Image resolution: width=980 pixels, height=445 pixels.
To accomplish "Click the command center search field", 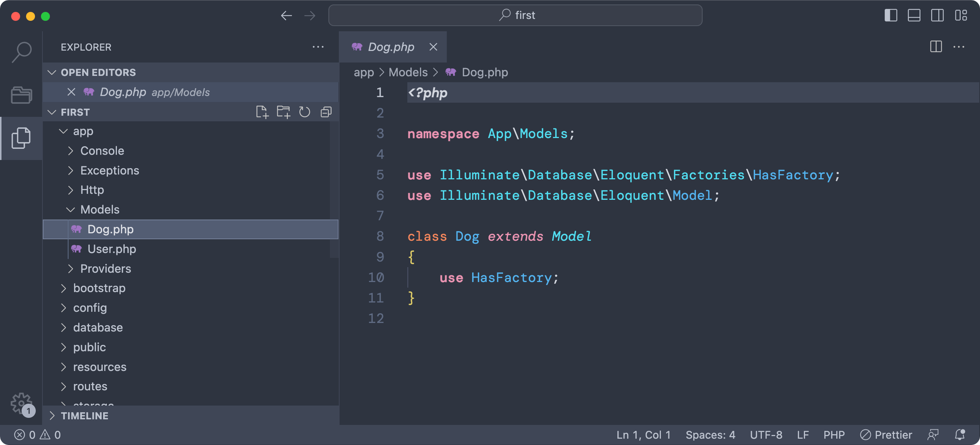I will pos(515,16).
